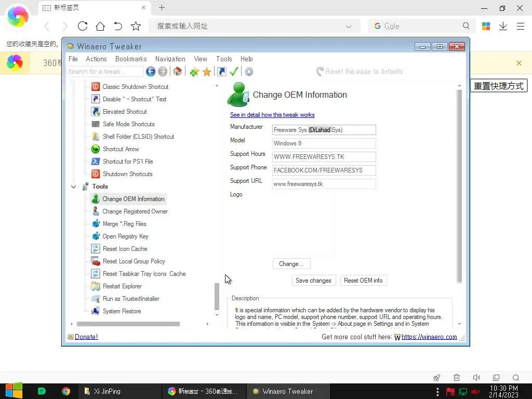Open Reset Local Group Policy
Screen dimensions: 532x399
coord(134,261)
